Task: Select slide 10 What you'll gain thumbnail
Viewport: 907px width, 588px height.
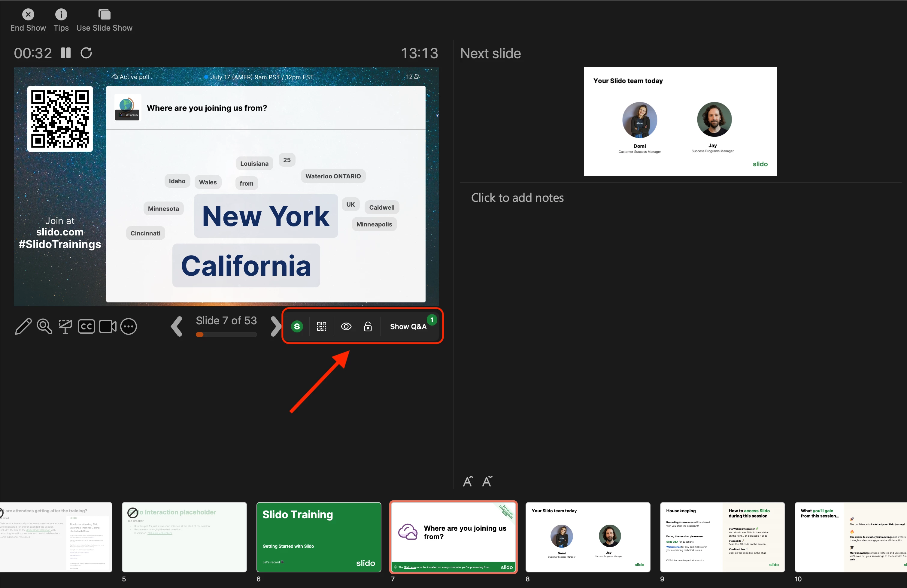Action: pos(851,537)
